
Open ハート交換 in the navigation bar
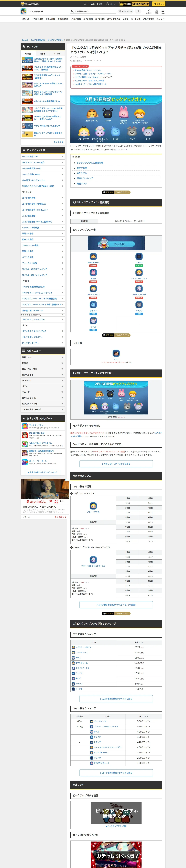click(136, 19)
